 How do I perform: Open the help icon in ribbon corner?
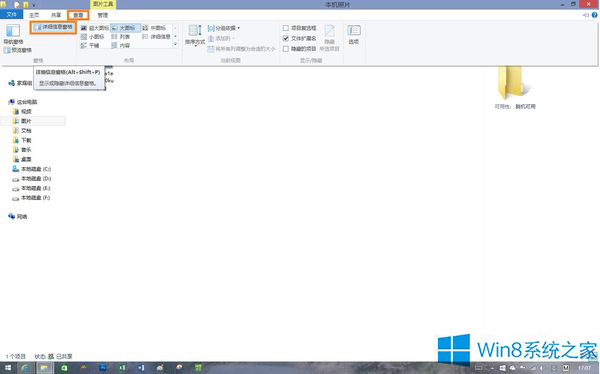[x=595, y=15]
